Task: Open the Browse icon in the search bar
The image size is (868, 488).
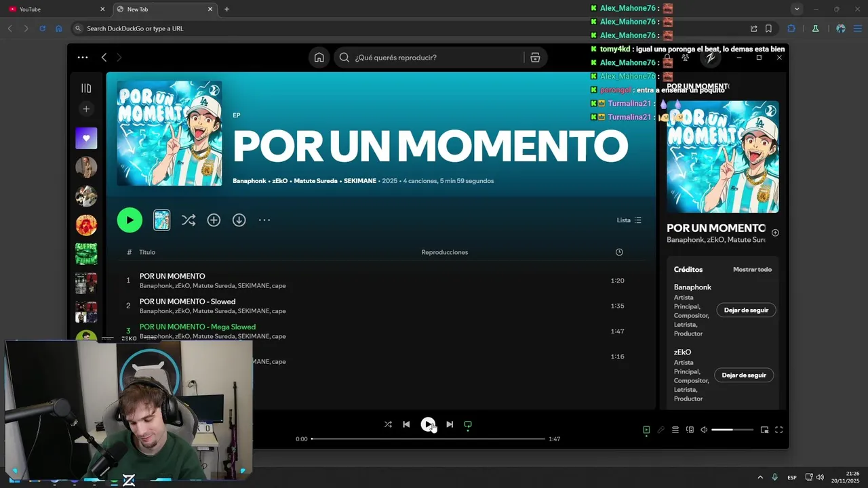Action: [x=535, y=58]
